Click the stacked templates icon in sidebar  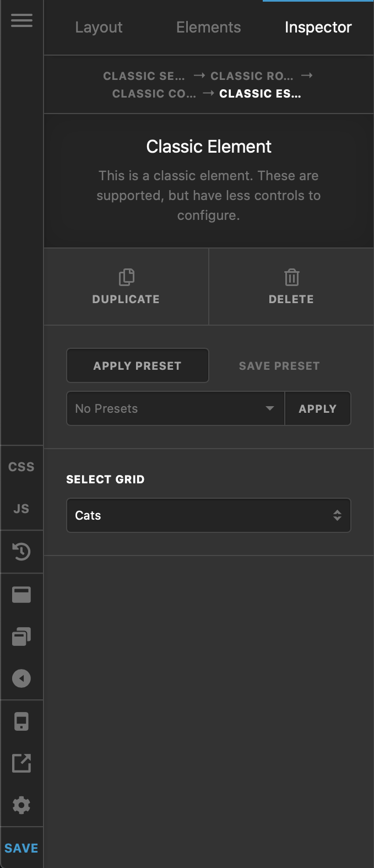(x=21, y=637)
